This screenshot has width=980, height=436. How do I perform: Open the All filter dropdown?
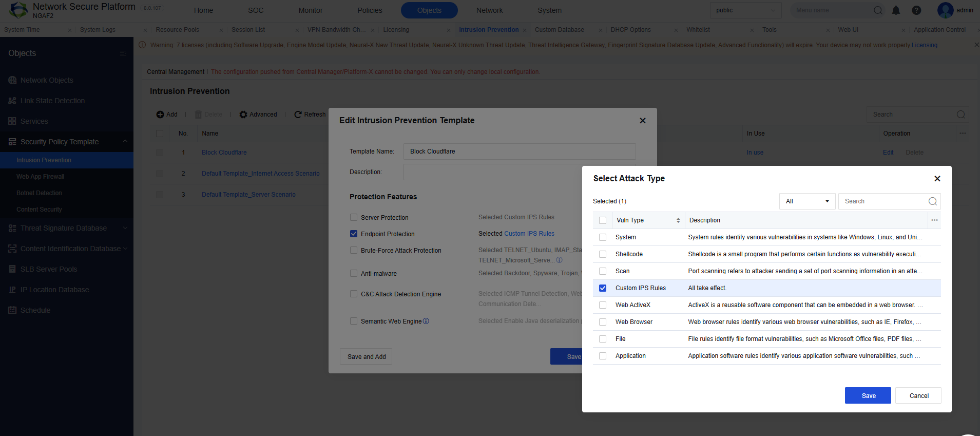pos(807,201)
